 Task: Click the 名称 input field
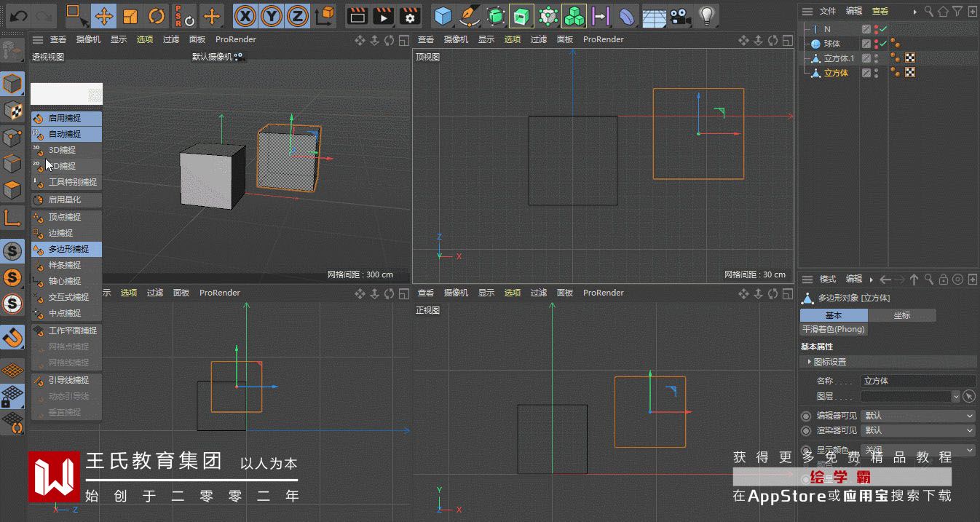coord(917,381)
